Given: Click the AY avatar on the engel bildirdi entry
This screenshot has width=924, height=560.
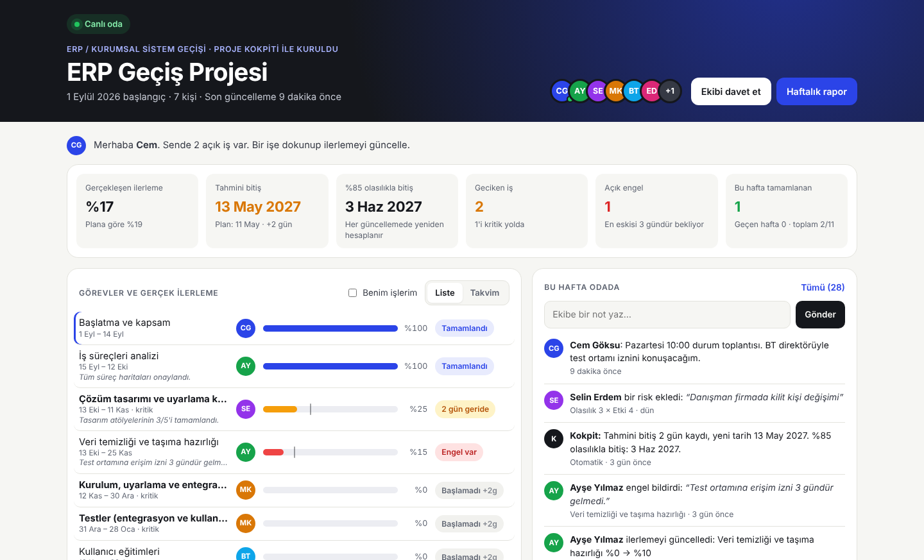Looking at the screenshot, I should click(554, 491).
